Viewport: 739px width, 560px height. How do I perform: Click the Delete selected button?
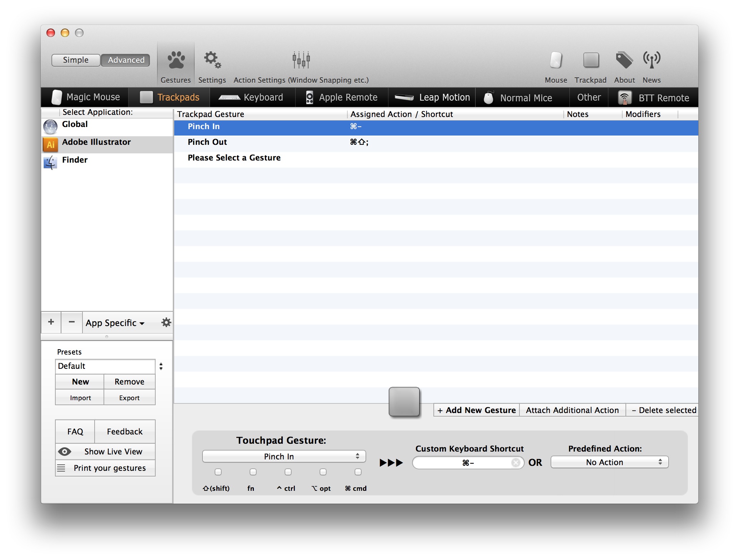point(663,410)
